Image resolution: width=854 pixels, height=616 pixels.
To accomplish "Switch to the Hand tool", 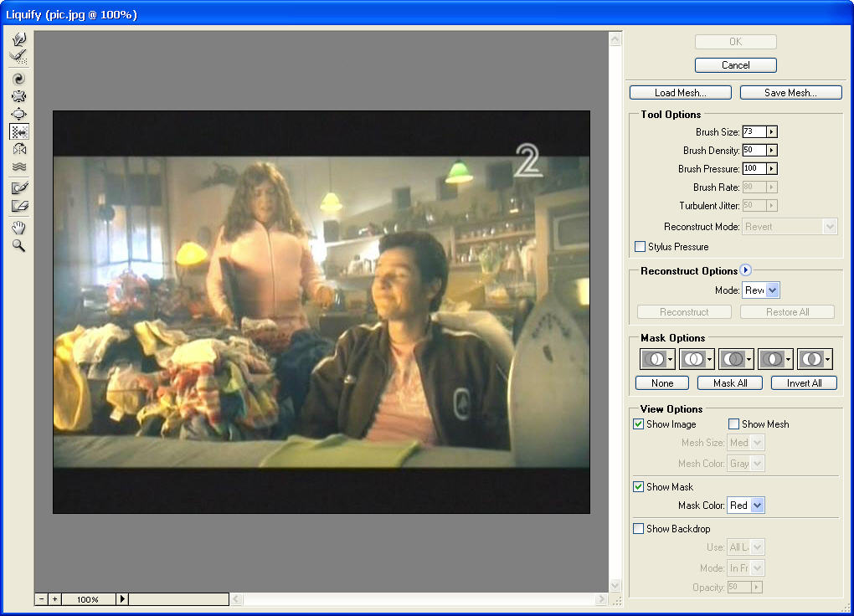I will click(x=18, y=228).
